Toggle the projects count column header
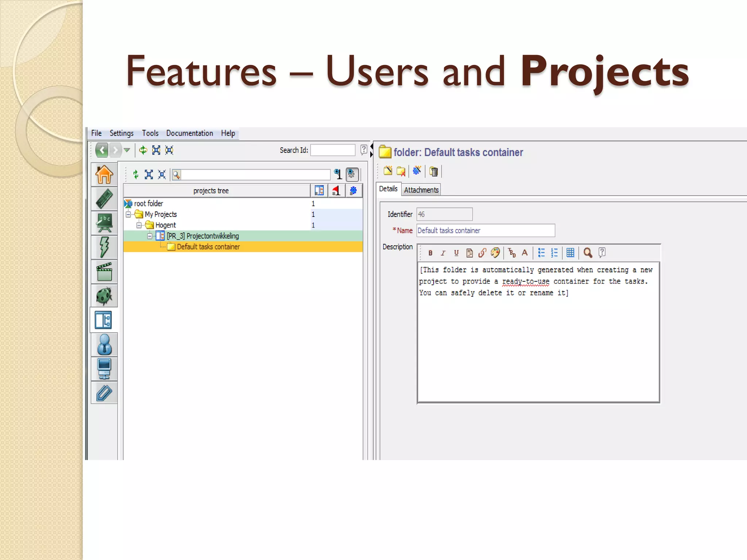Screen dimensions: 747x560 tap(319, 190)
